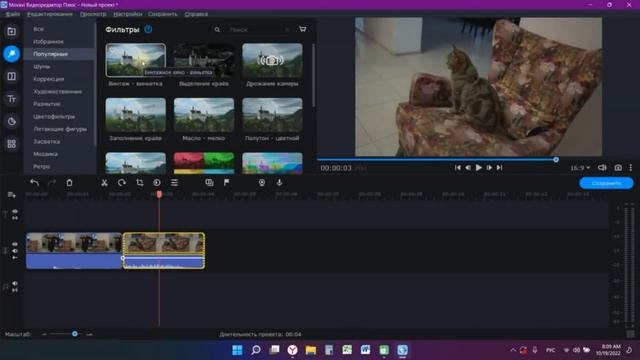Mute the preview player volume
Image resolution: width=640 pixels, height=360 pixels.
point(602,168)
